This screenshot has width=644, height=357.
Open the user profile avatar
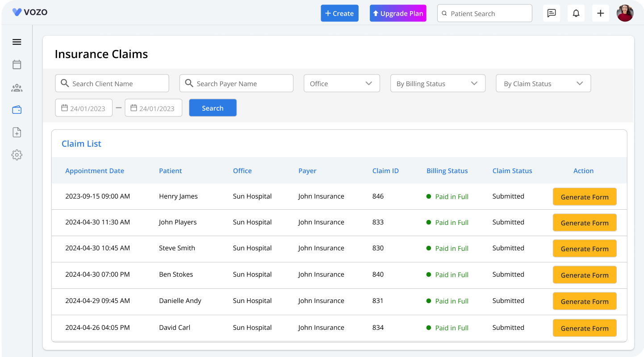point(625,13)
